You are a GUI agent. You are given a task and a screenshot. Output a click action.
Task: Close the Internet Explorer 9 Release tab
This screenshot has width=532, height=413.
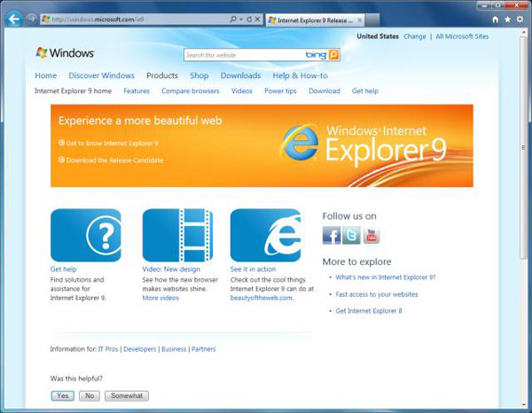pyautogui.click(x=360, y=20)
